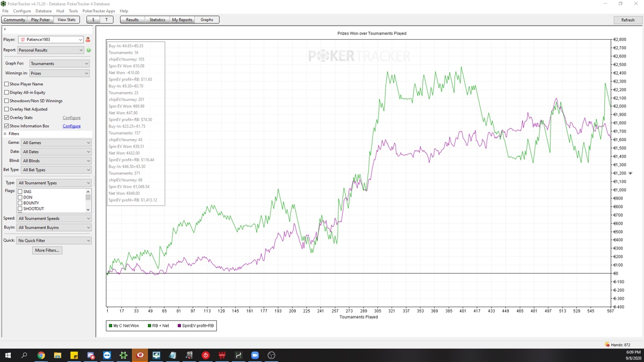Open the Graph For dropdown

(x=59, y=64)
